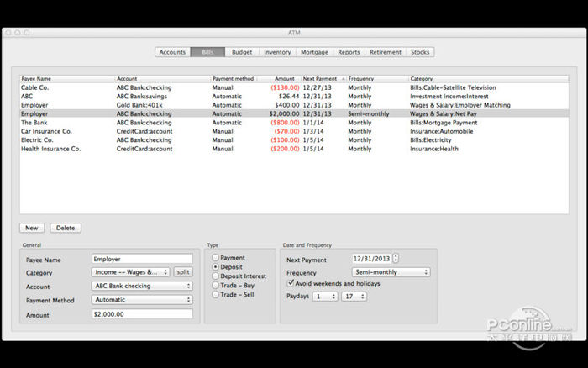Choose the Deposit Interest type

tap(216, 276)
